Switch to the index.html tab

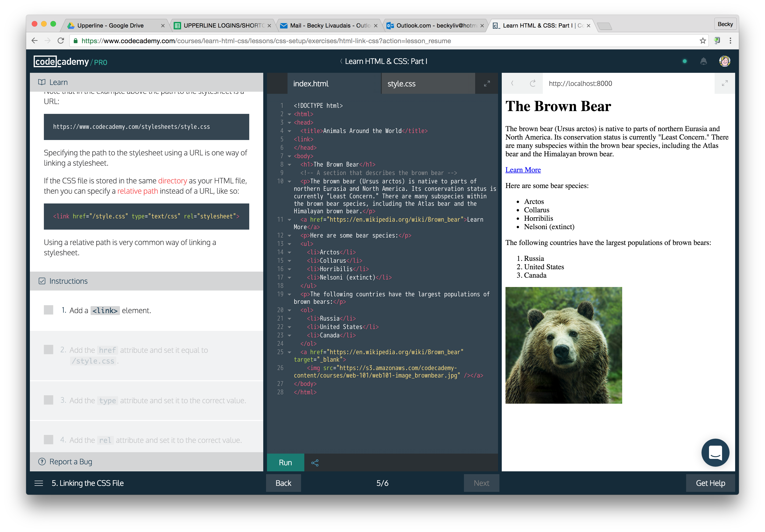tap(334, 84)
